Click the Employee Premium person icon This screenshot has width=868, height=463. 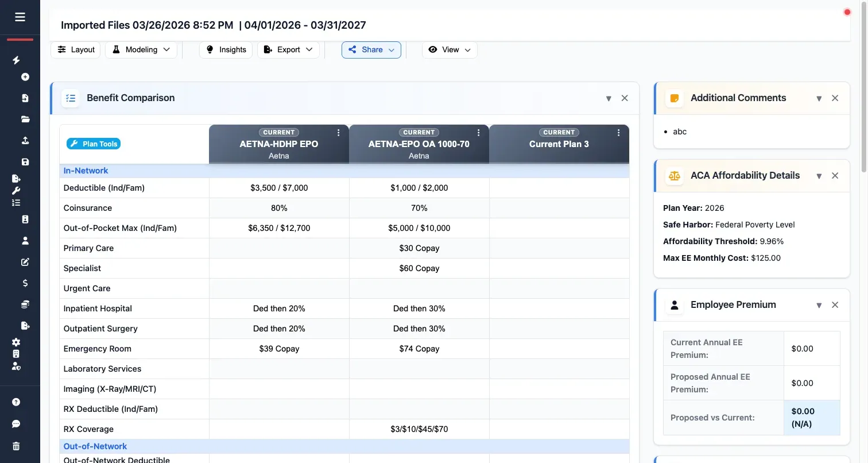tap(675, 305)
